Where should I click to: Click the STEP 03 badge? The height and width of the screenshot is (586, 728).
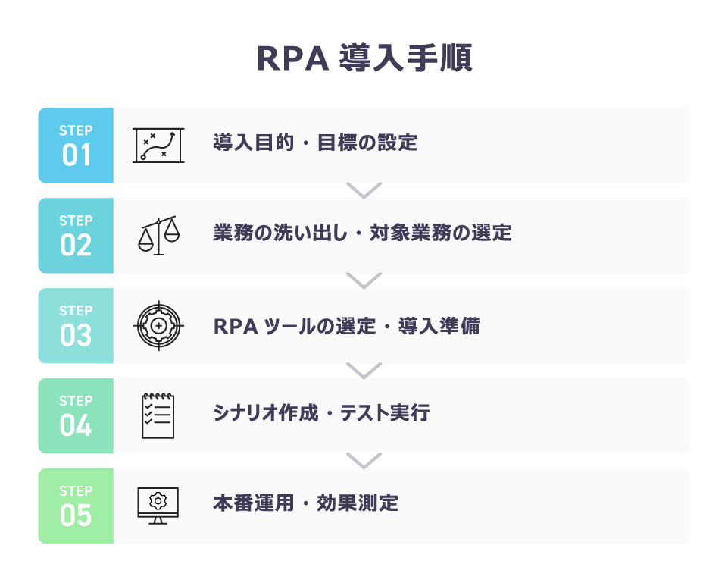coord(76,326)
